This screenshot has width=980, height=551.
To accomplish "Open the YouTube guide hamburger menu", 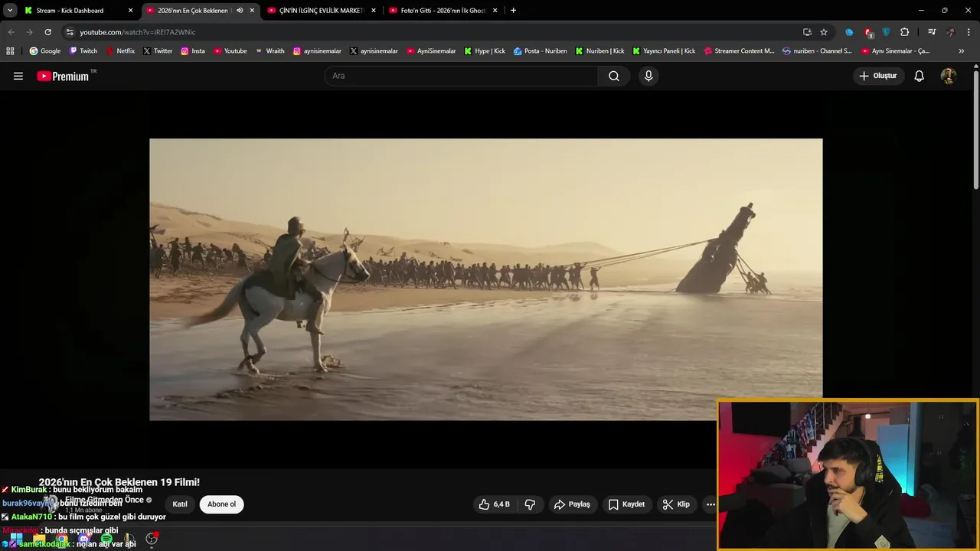I will [18, 76].
